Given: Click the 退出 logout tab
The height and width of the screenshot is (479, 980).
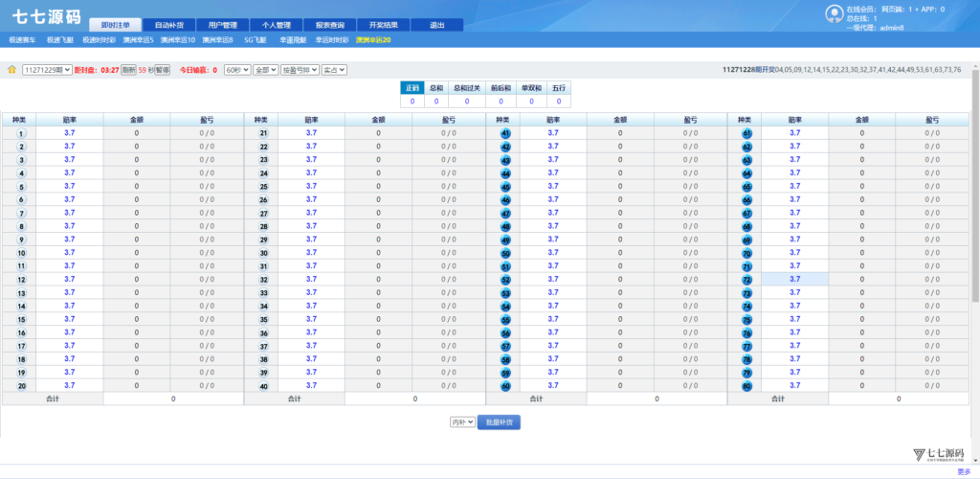Looking at the screenshot, I should pos(436,25).
